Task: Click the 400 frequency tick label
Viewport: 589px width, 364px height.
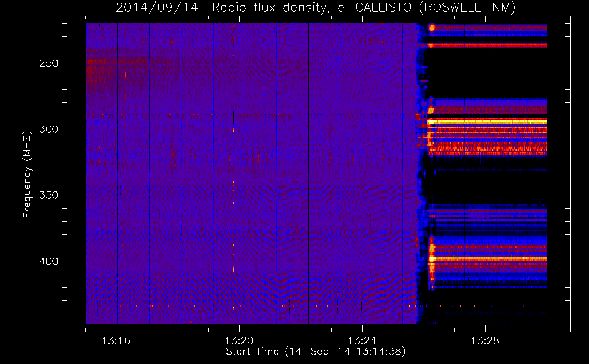Action: 49,261
